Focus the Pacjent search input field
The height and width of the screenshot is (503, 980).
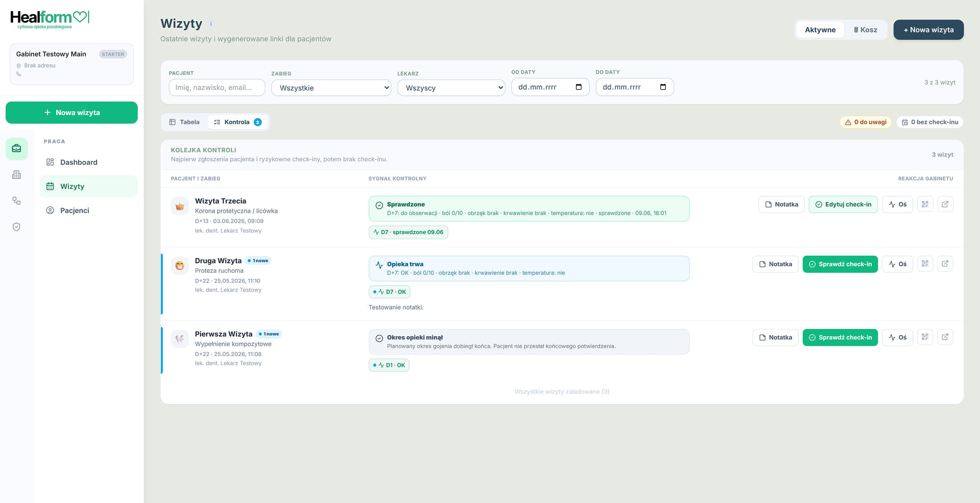(217, 88)
